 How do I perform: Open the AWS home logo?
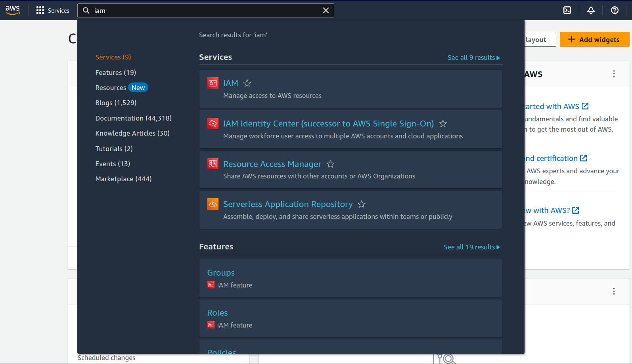click(13, 10)
